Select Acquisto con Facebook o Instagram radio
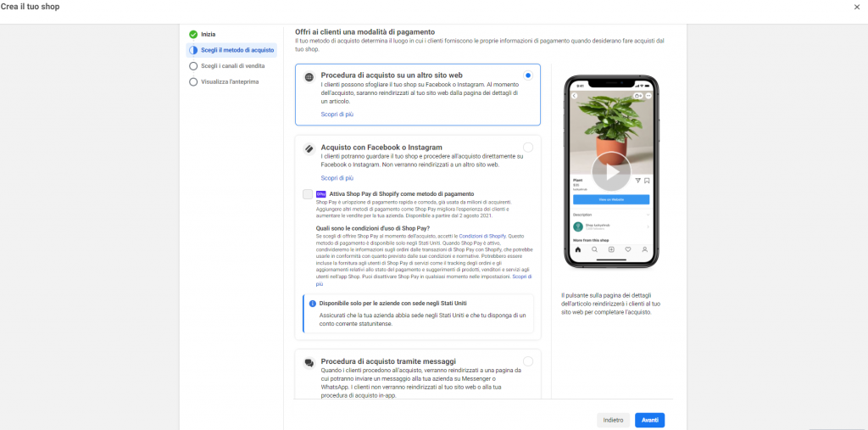This screenshot has width=868, height=430. coord(528,148)
